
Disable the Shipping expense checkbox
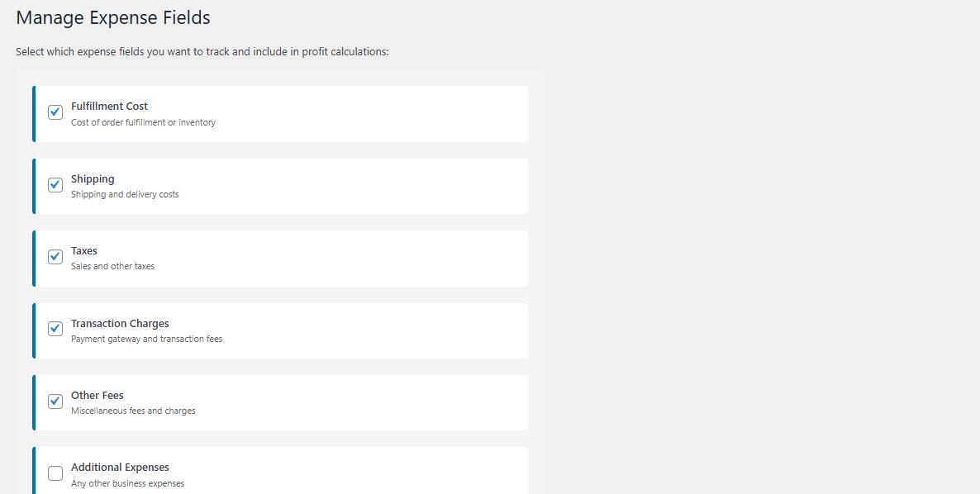click(x=55, y=184)
